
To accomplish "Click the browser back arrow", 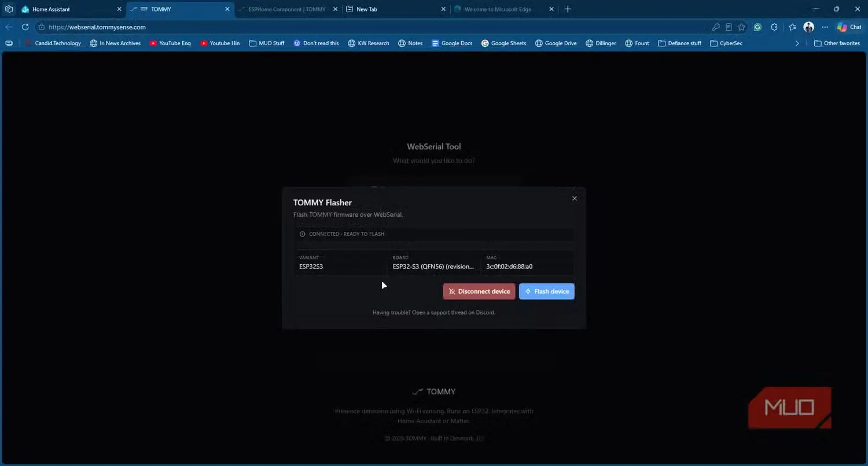I will point(9,27).
